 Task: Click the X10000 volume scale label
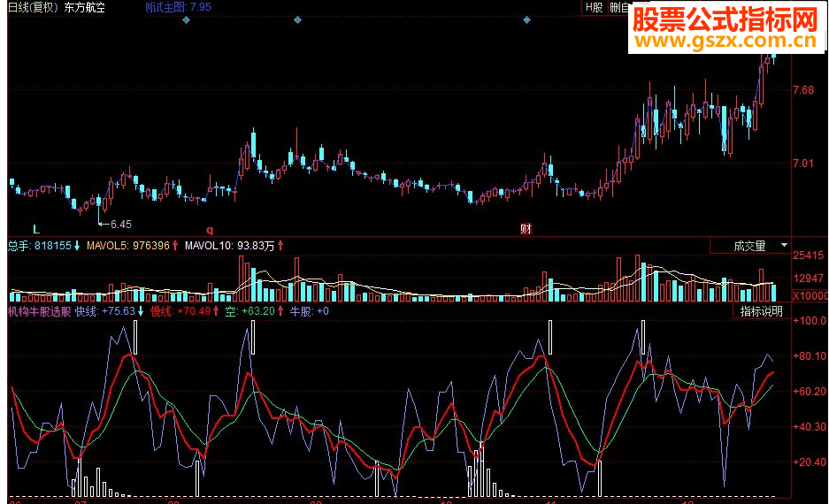pyautogui.click(x=810, y=295)
